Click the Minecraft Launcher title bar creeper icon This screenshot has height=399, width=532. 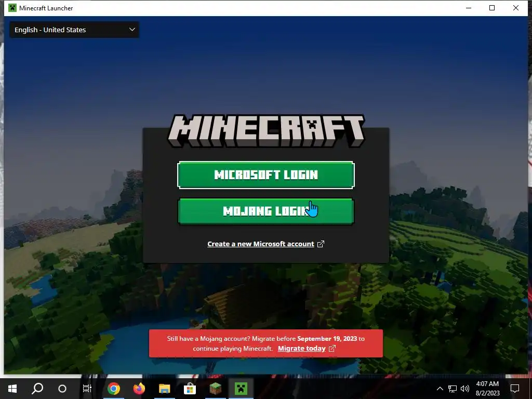(12, 8)
